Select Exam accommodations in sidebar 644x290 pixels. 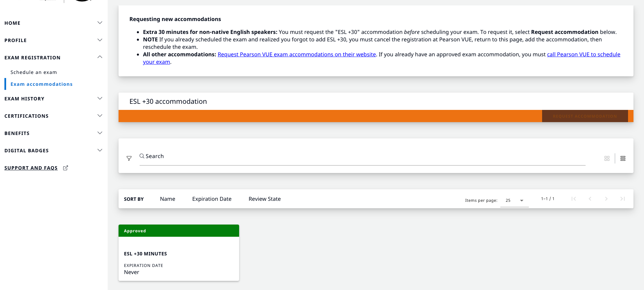tap(41, 84)
